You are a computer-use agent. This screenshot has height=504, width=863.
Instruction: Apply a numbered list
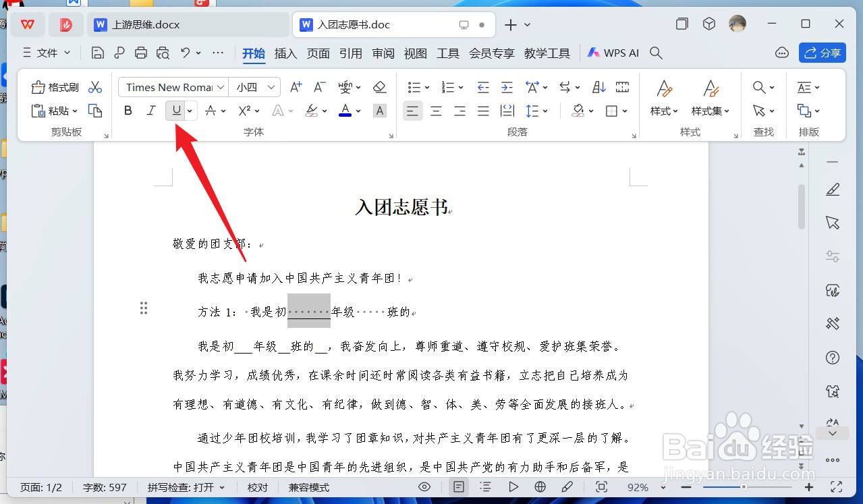[447, 86]
